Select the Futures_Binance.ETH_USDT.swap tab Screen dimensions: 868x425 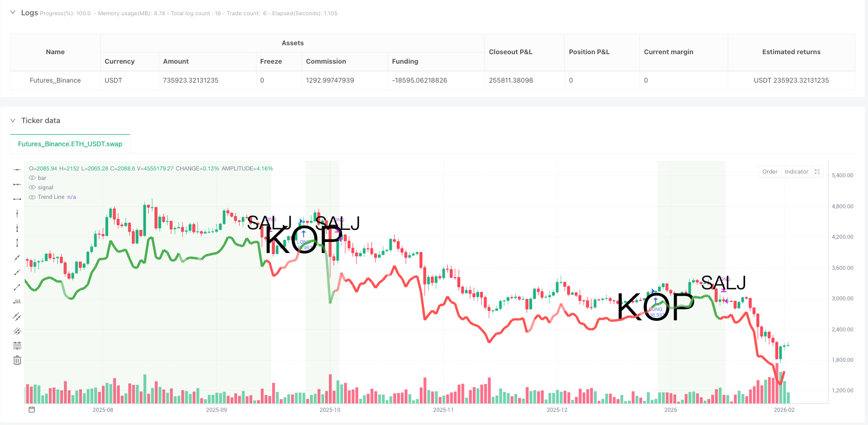(x=70, y=144)
